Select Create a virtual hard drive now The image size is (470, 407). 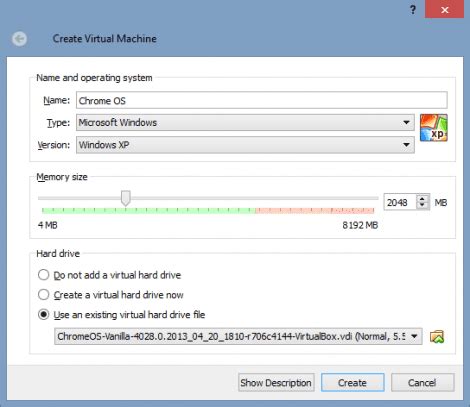point(111,295)
